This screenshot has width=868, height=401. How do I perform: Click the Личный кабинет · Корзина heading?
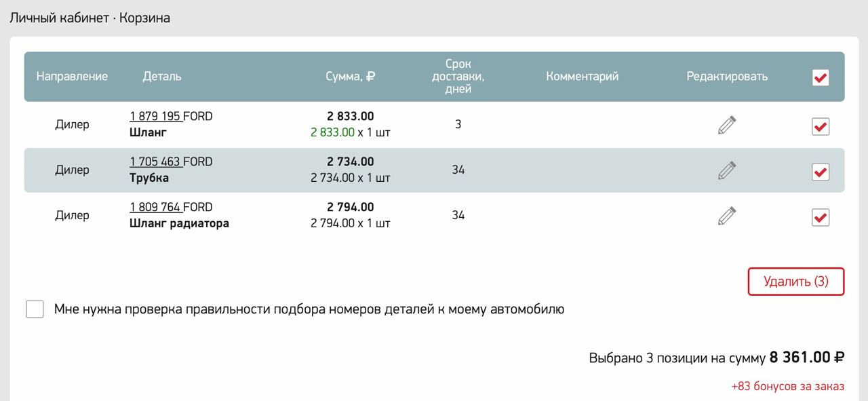click(x=90, y=18)
